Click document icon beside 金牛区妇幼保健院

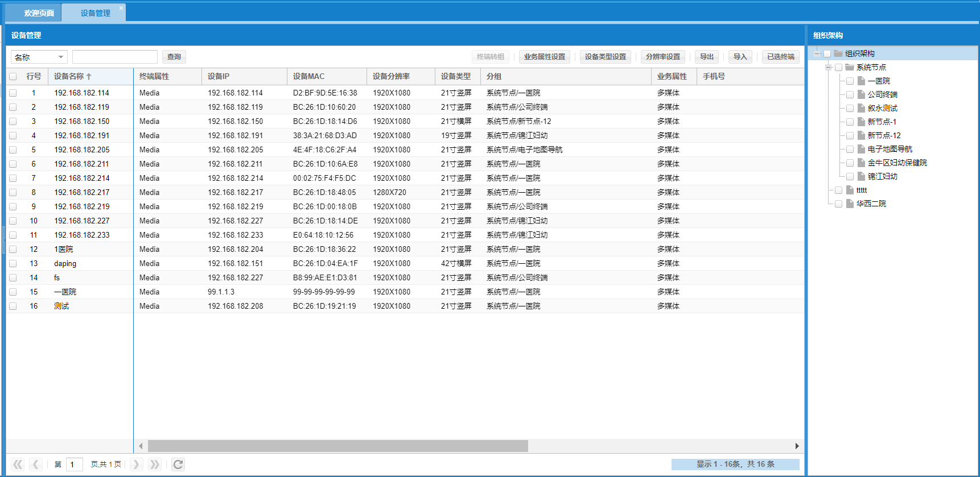[861, 163]
